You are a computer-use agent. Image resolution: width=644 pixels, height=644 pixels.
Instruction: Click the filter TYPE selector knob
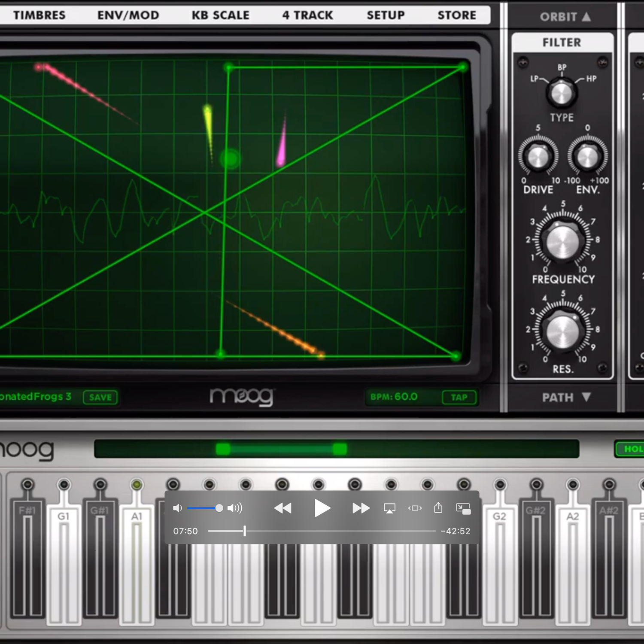click(561, 93)
